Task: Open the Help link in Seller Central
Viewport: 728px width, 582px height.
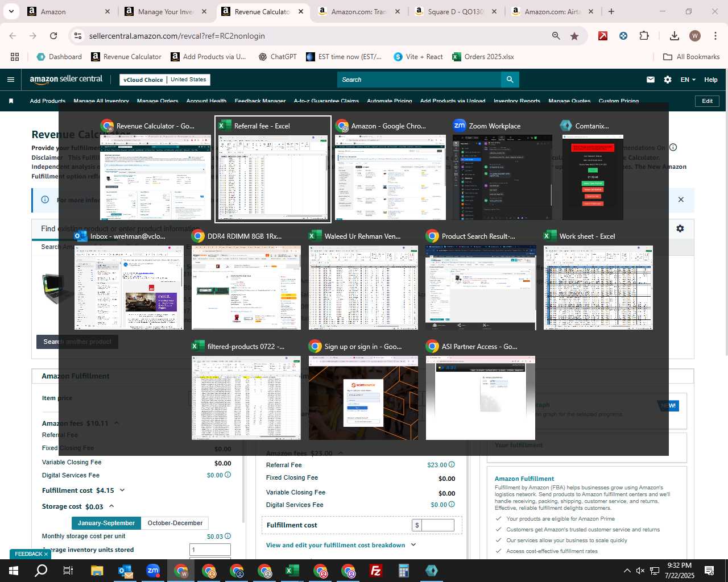Action: click(x=711, y=80)
